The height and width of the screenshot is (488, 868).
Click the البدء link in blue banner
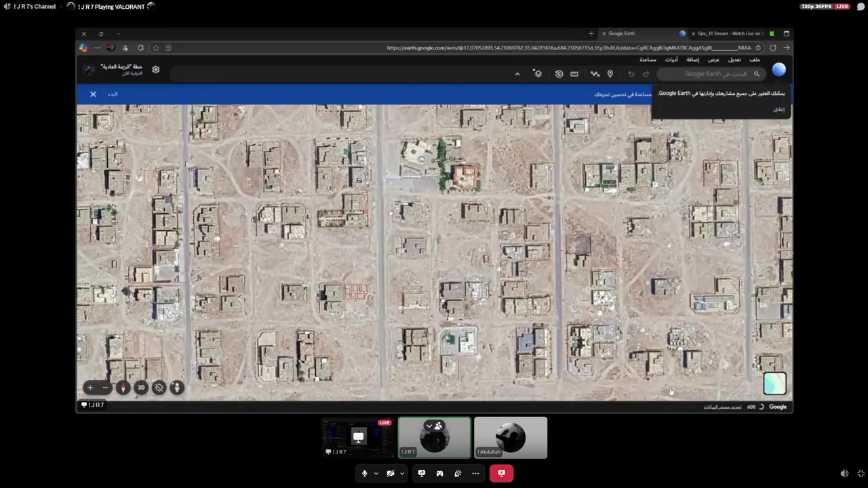click(113, 94)
